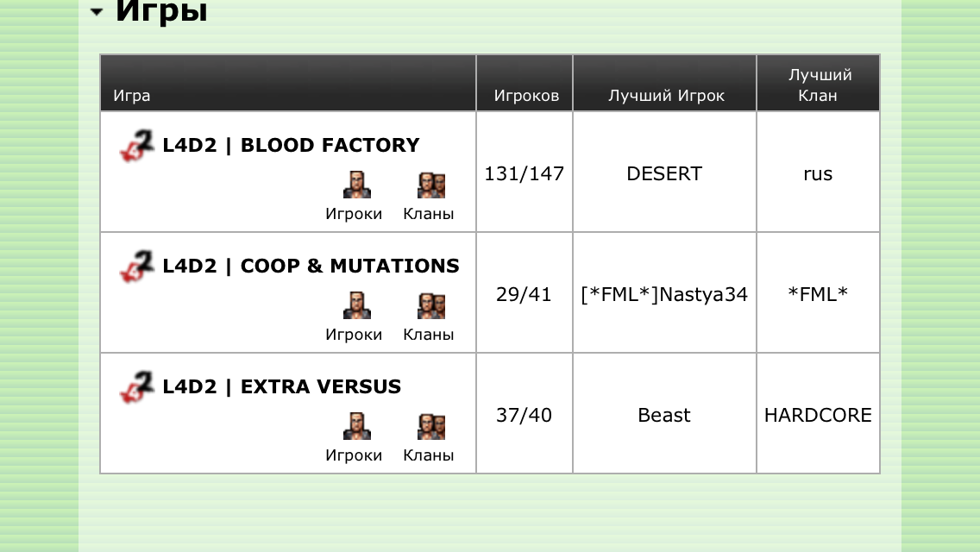Viewport: 980px width, 552px height.
Task: Click the Игроков column header
Action: click(x=526, y=95)
